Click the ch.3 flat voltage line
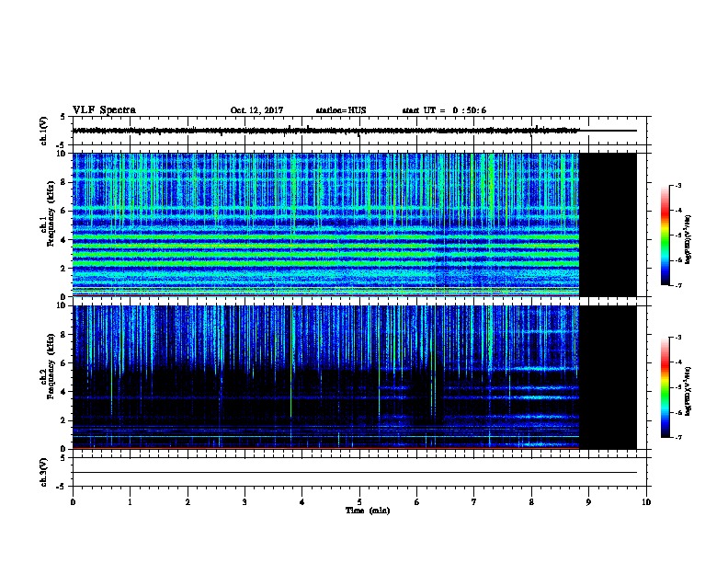The height and width of the screenshot is (563, 728). click(355, 473)
